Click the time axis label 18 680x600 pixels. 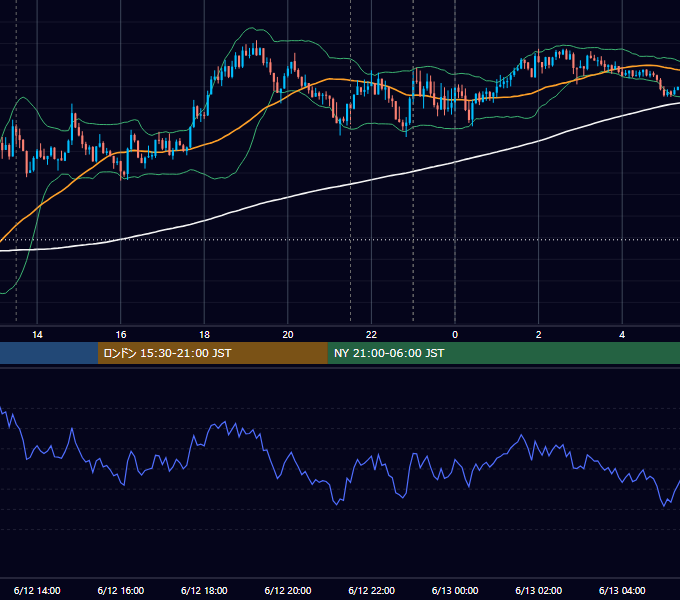tap(204, 335)
